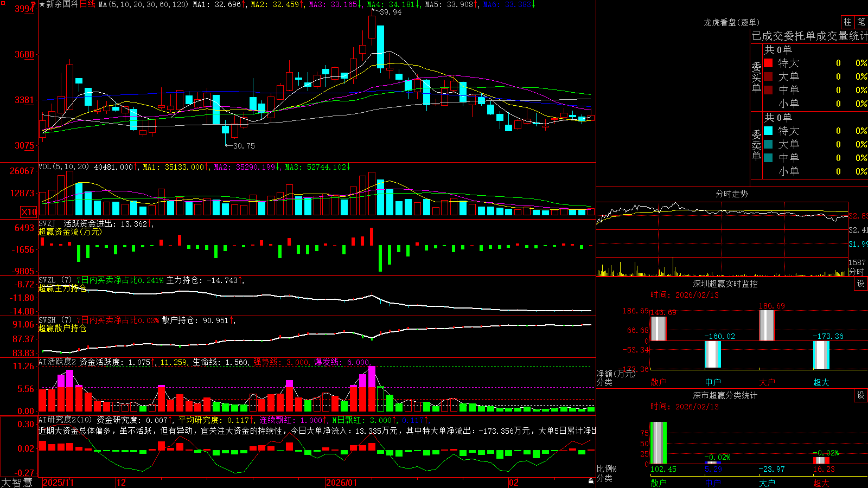The image size is (868, 488).
Task: Jump to the 2026/01 date marker
Action: click(x=342, y=483)
